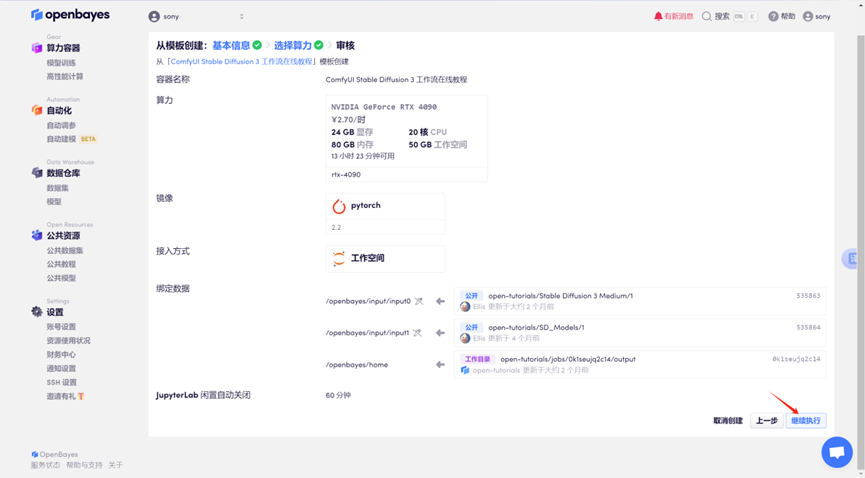This screenshot has width=865, height=478.
Task: Click the 设置 gear icon
Action: point(37,312)
